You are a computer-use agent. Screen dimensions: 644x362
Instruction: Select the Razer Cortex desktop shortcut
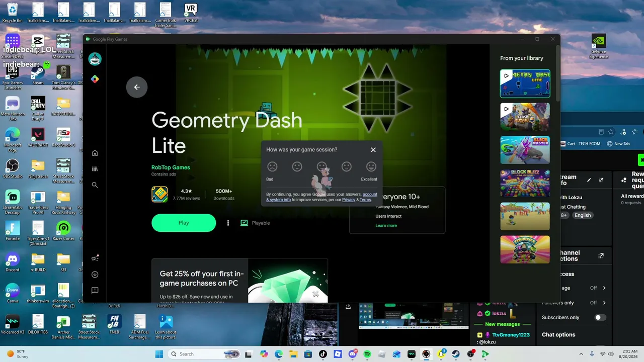click(x=63, y=231)
